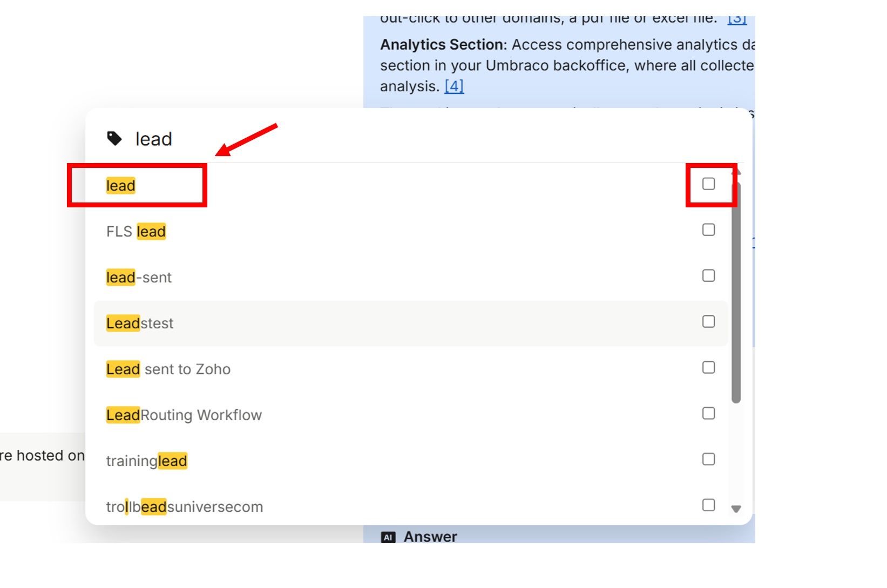Click the AI icon next to Answer
The image size is (887, 588).
click(388, 537)
